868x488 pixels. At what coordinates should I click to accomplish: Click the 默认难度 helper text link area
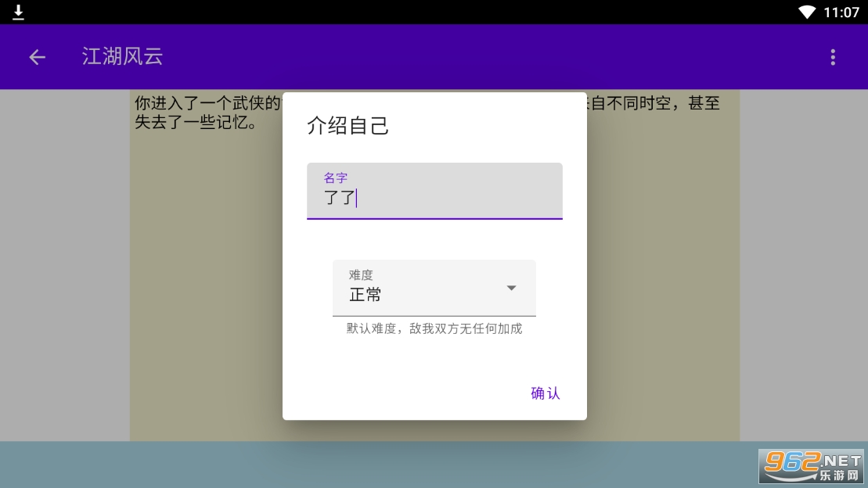point(433,328)
